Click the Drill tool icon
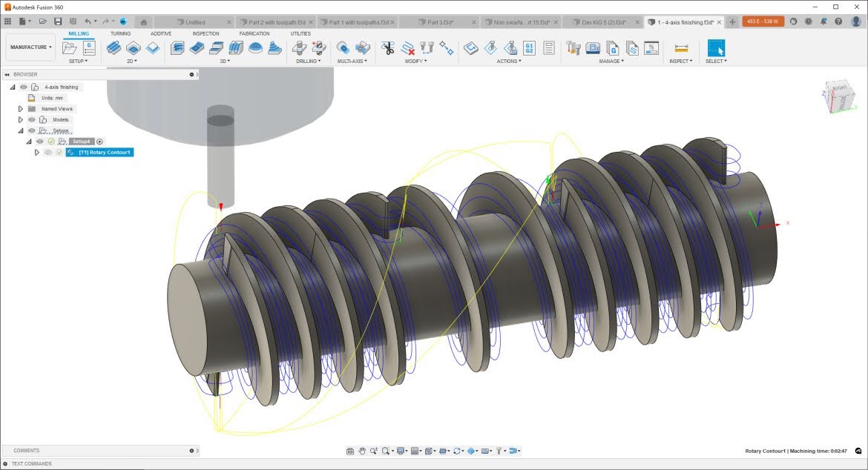The height and width of the screenshot is (470, 868). pos(300,48)
